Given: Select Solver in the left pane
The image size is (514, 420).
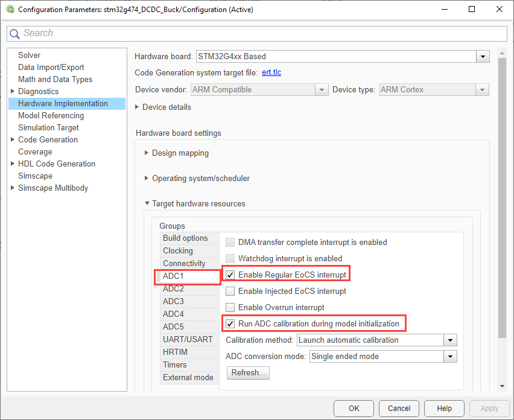Looking at the screenshot, I should (29, 56).
